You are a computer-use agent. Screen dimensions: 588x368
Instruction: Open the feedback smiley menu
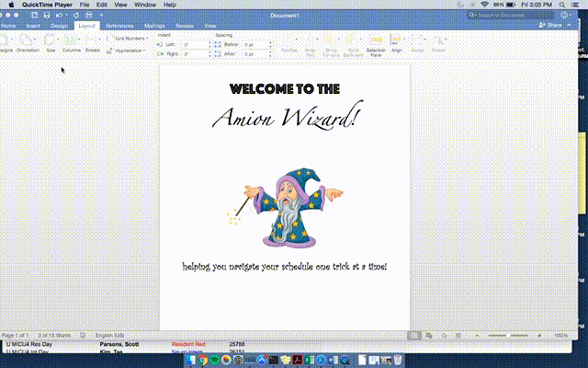(x=565, y=15)
